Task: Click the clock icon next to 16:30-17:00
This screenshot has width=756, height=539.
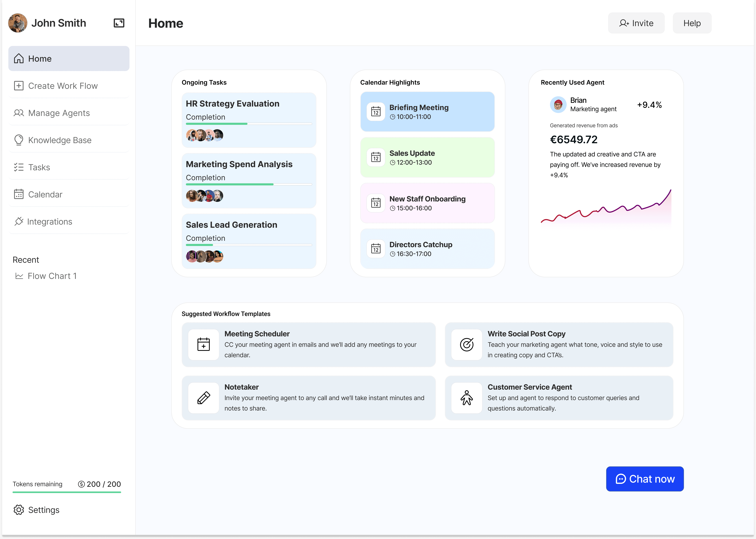Action: [x=392, y=254]
